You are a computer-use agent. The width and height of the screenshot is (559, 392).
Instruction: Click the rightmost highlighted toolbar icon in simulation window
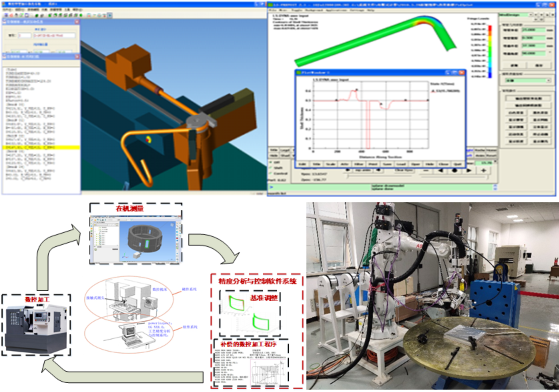109,15
